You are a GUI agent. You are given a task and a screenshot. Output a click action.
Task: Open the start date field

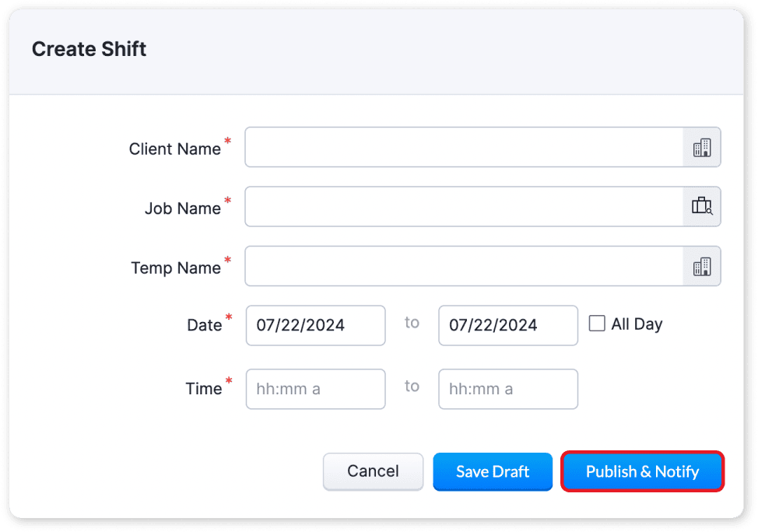click(315, 325)
